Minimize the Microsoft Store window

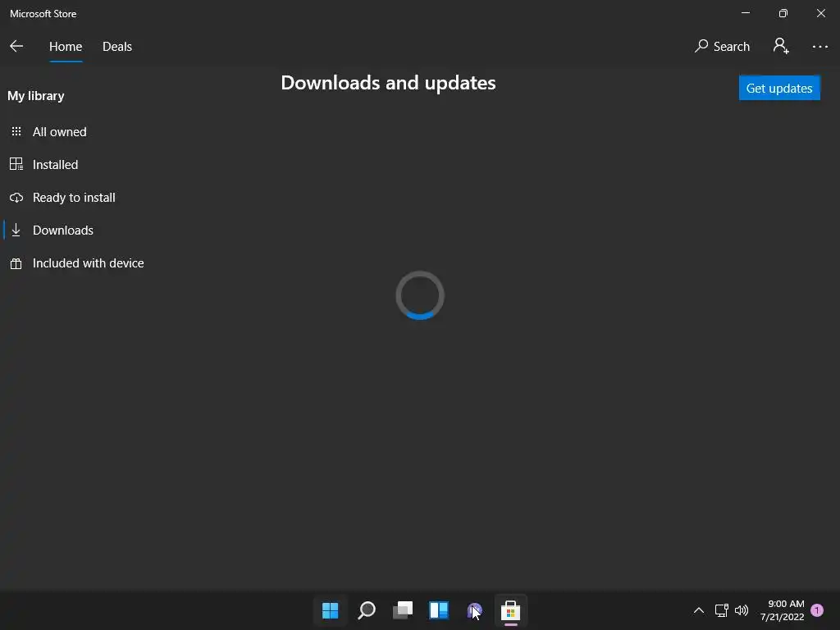point(745,13)
